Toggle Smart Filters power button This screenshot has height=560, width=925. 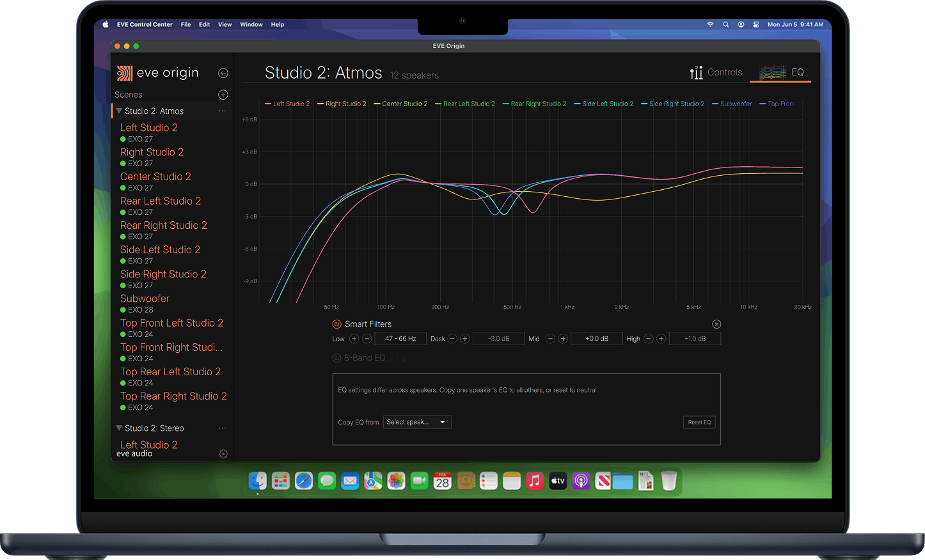point(336,324)
